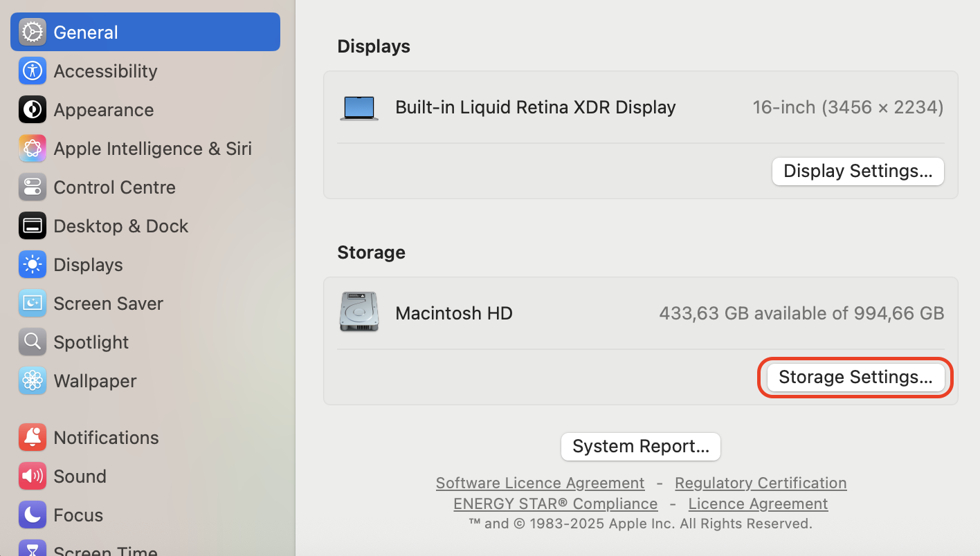Launch the System Report
The width and height of the screenshot is (980, 556).
640,446
